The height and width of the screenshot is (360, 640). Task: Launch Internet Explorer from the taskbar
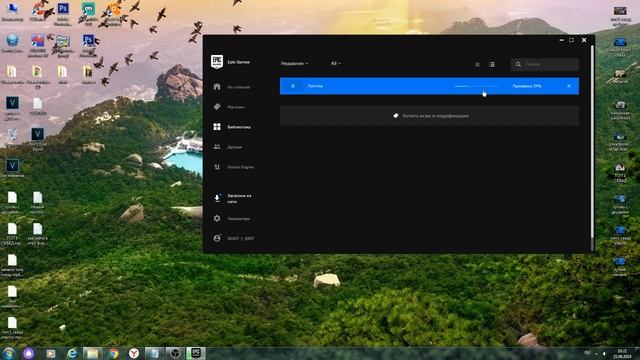72,353
